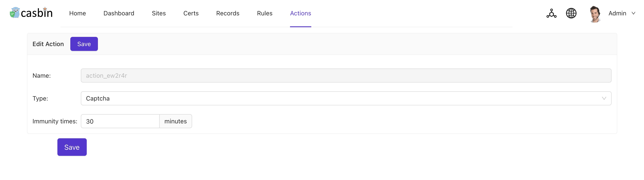Image resolution: width=644 pixels, height=180 pixels.
Task: Navigate to the Certs tab
Action: 191,13
